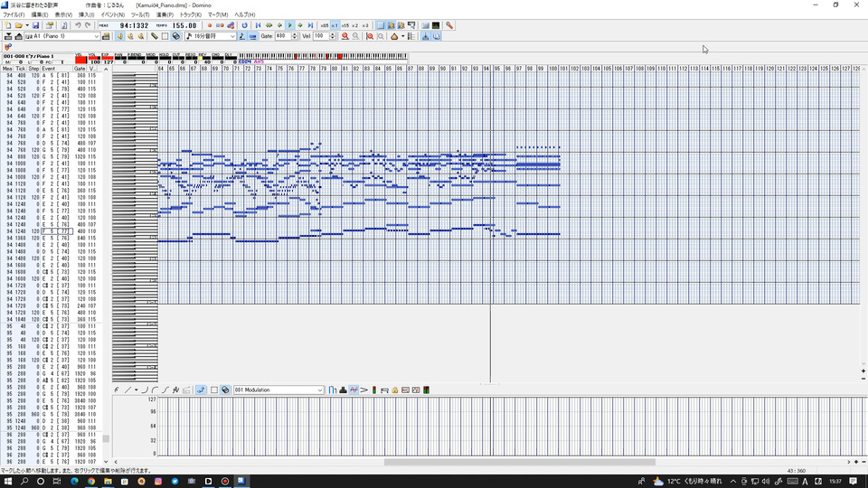868x488 pixels.
Task: Select the eraser in the controller toolbar
Action: [x=225, y=390]
